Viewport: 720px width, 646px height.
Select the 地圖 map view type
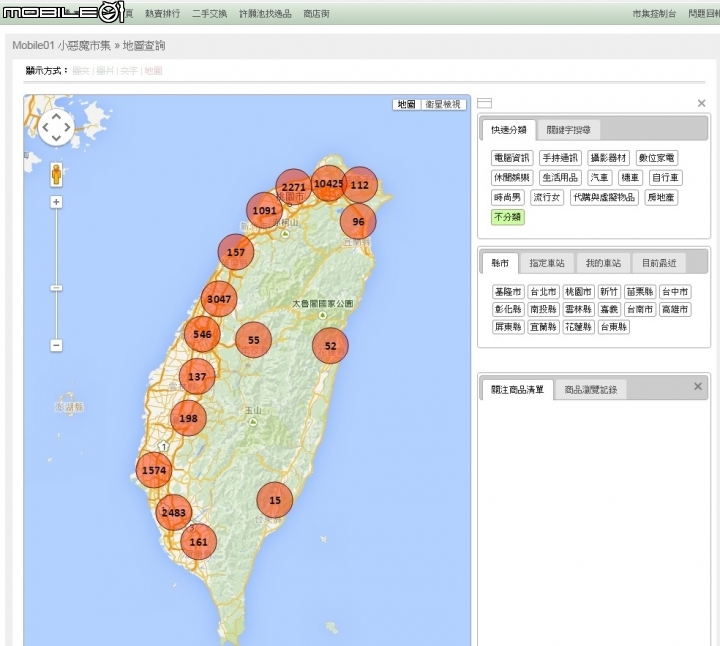(x=406, y=104)
